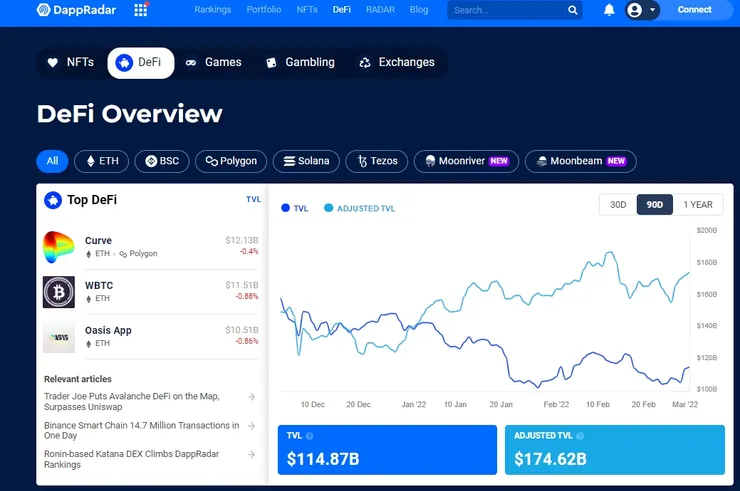This screenshot has width=740, height=491.
Task: Click the DappRadar logo
Action: click(x=76, y=9)
